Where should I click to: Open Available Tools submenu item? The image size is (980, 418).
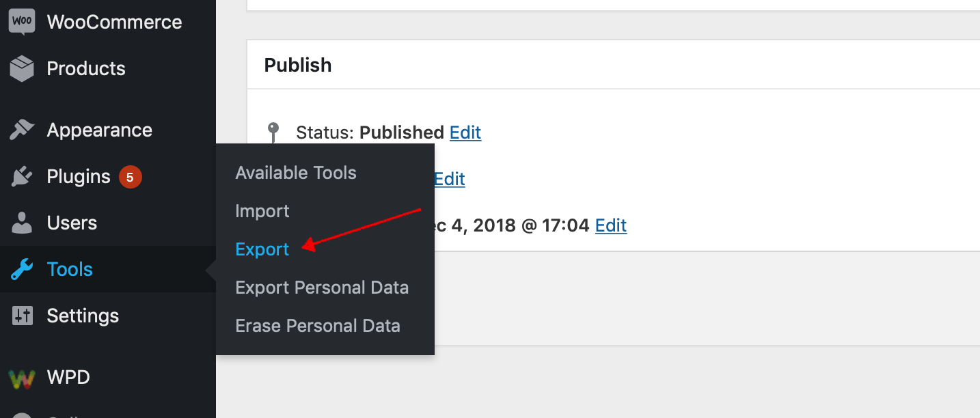click(296, 173)
